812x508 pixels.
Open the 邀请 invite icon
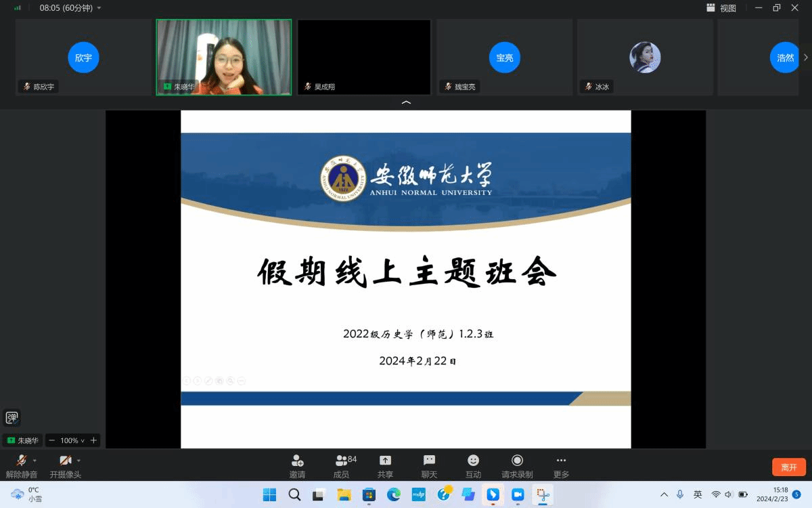297,461
